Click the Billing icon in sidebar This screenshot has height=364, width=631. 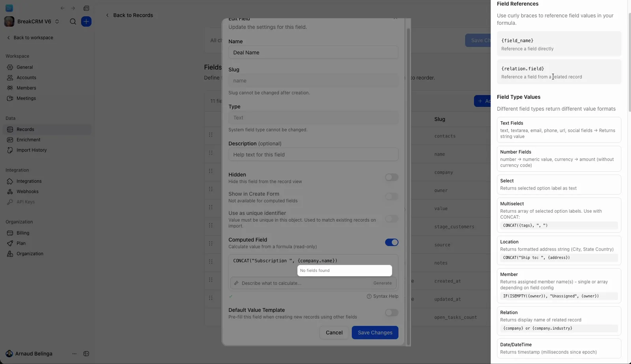tap(10, 233)
